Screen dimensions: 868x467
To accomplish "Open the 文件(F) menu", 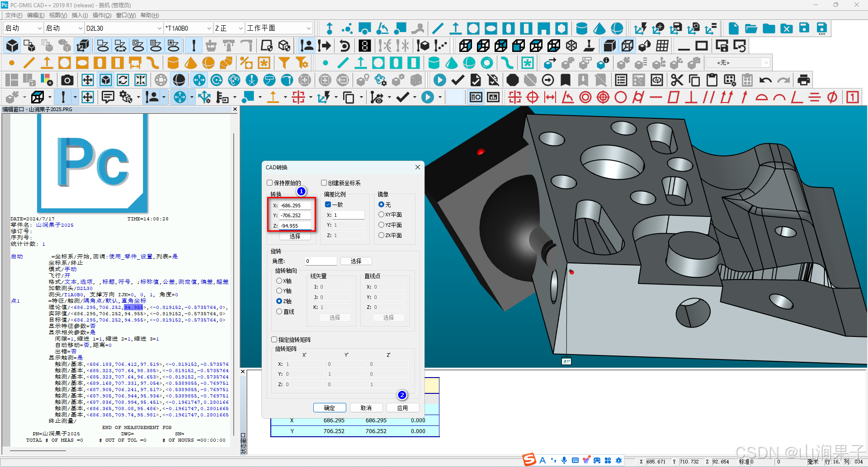I will 14,15.
